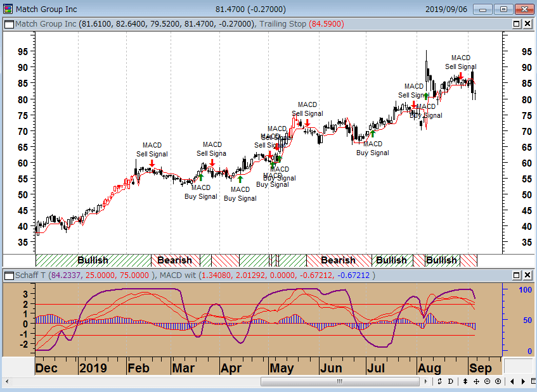The height and width of the screenshot is (392, 537).
Task: Click the 'Jul' month label on time axis
Action: coord(376,368)
